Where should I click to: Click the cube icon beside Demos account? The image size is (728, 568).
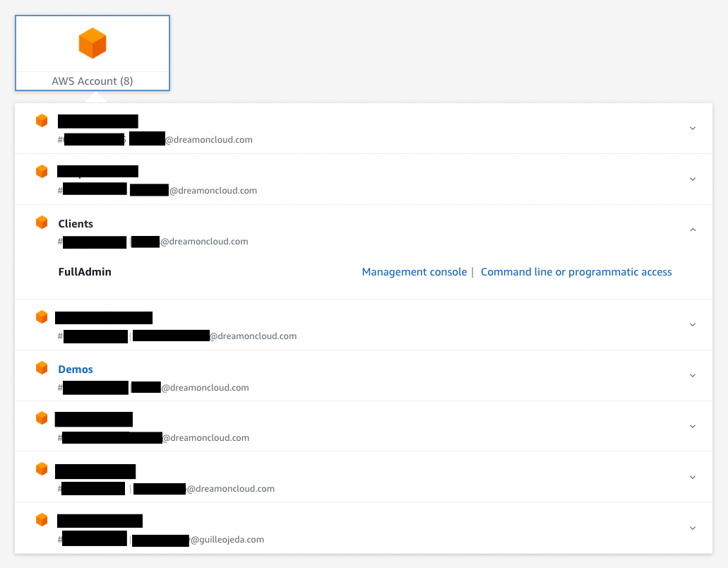point(42,368)
